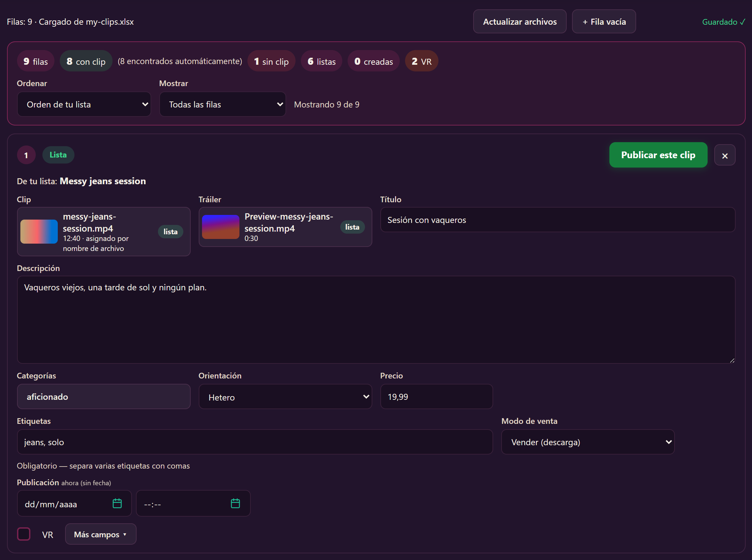Enable the VR checkbox
Image resolution: width=752 pixels, height=560 pixels.
point(24,534)
